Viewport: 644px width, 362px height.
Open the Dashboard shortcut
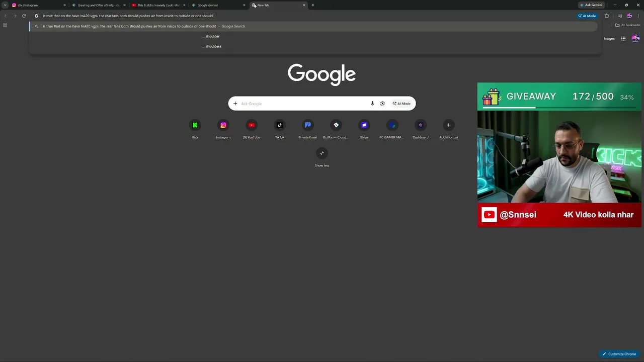421,129
